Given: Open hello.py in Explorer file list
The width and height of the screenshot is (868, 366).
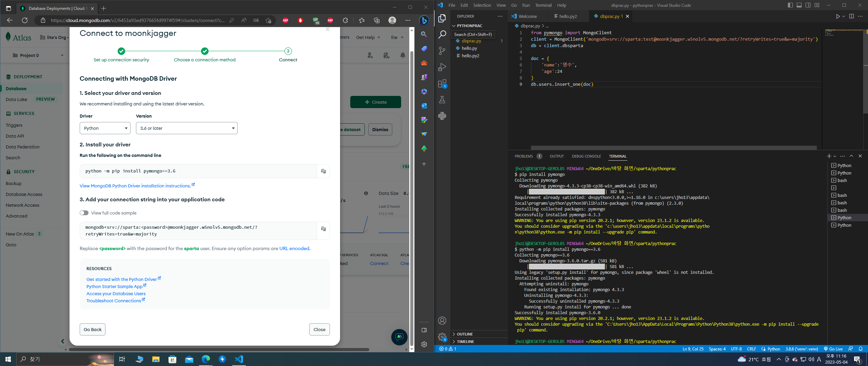Looking at the screenshot, I should coord(469,48).
